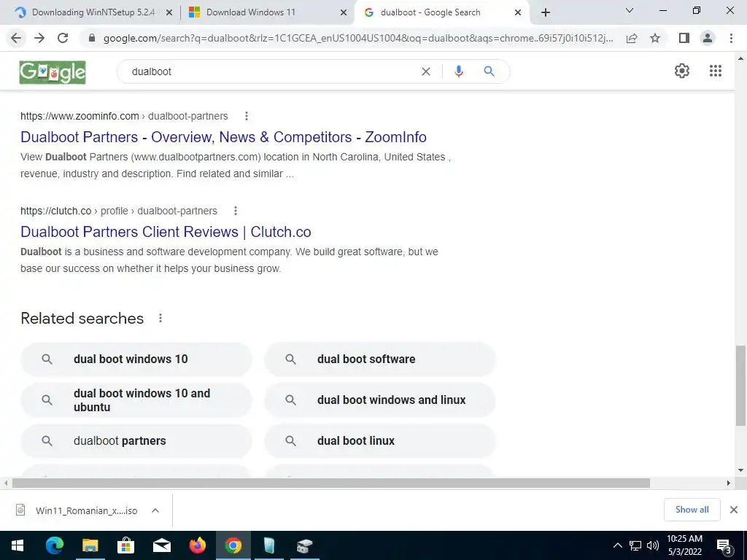747x560 pixels.
Task: Close the Download Windows 11 tab
Action: pyautogui.click(x=344, y=13)
